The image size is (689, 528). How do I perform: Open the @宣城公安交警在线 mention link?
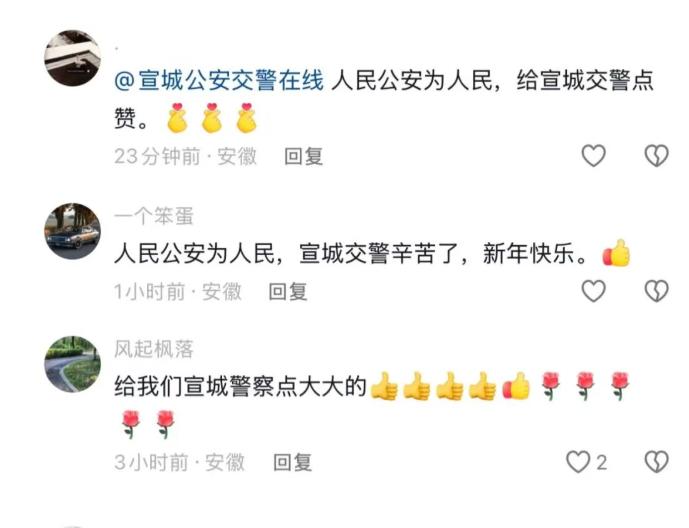(x=219, y=81)
